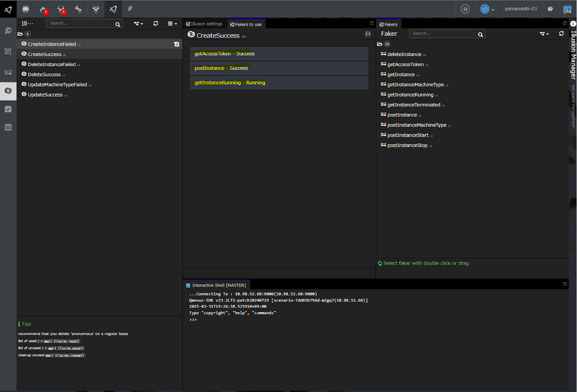Choose the getInstanceTerminated faker
Image resolution: width=577 pixels, height=392 pixels.
(x=413, y=105)
